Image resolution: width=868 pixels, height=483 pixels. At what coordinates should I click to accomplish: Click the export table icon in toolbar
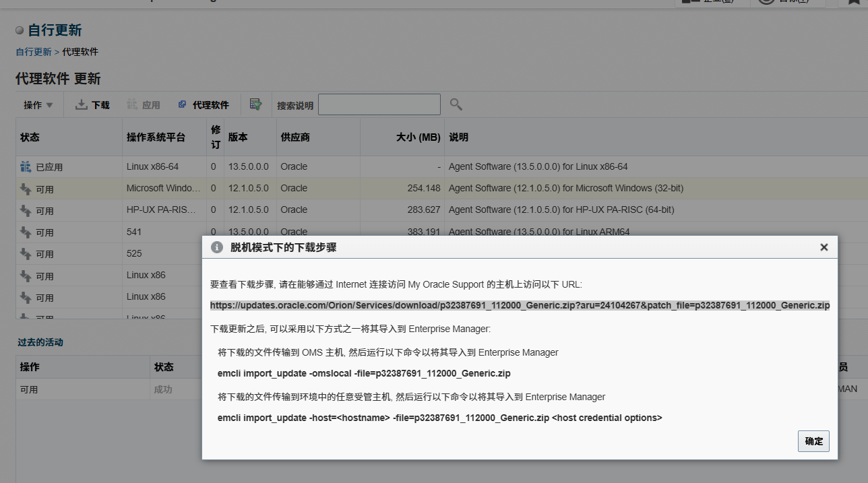coord(255,104)
